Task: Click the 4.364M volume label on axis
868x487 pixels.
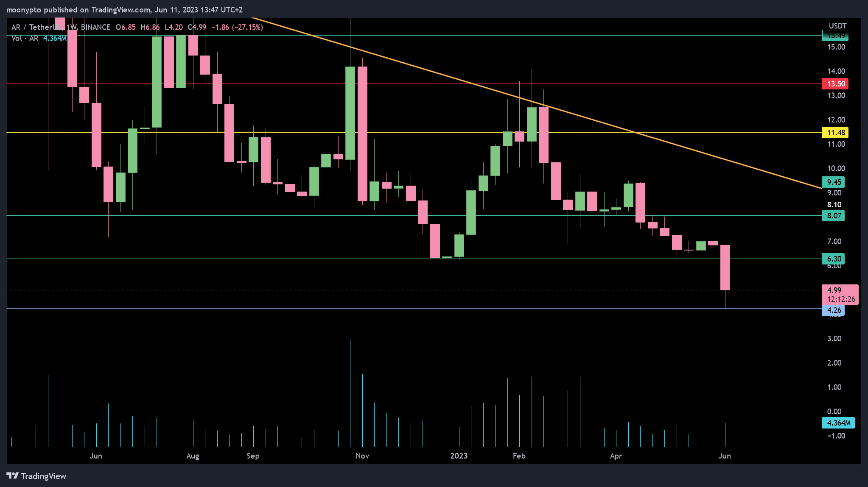Action: click(838, 423)
